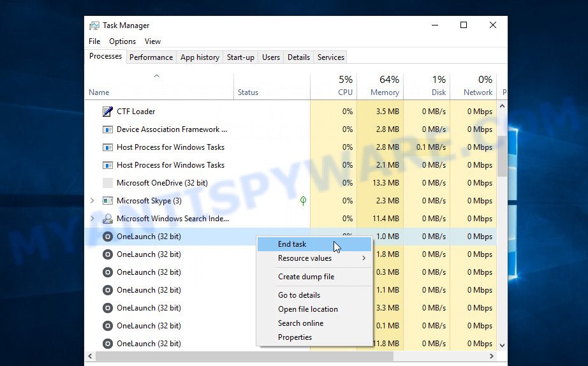Click the Microsoft Windows Search Indexer icon
The width and height of the screenshot is (588, 366).
(108, 219)
